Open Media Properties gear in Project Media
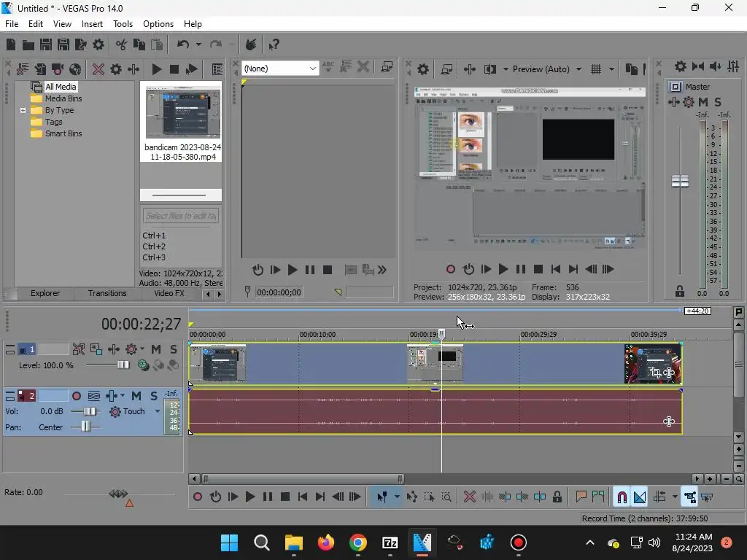 coord(116,69)
